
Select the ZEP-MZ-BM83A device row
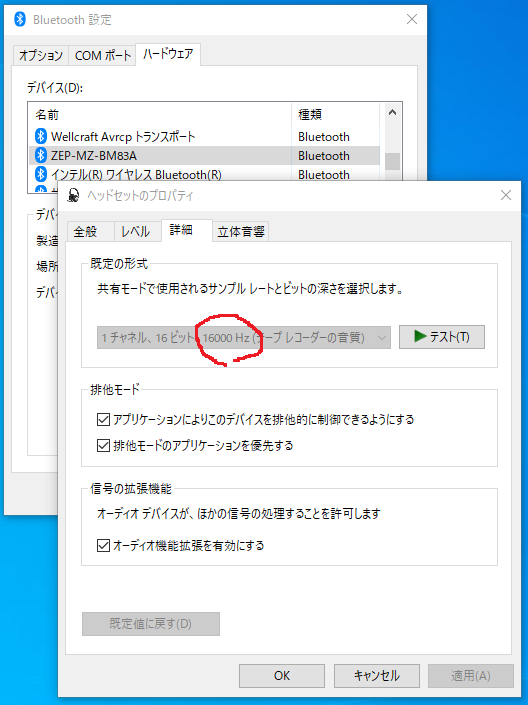pos(204,155)
